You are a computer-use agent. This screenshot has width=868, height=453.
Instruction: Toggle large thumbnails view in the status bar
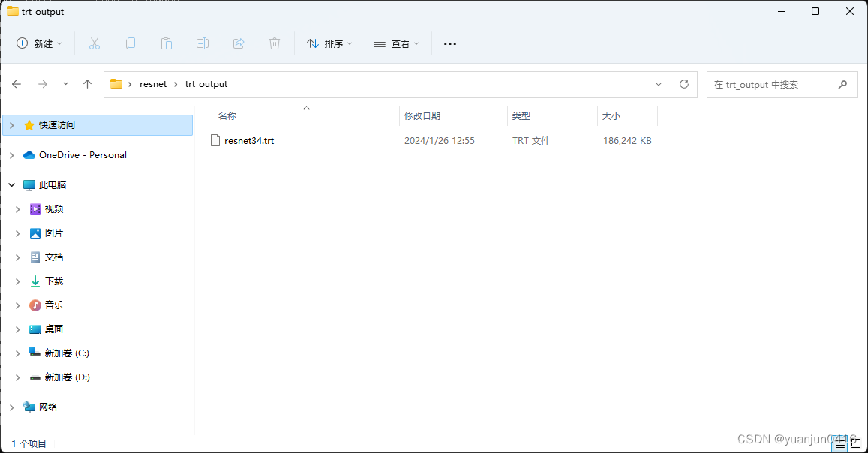[x=857, y=443]
